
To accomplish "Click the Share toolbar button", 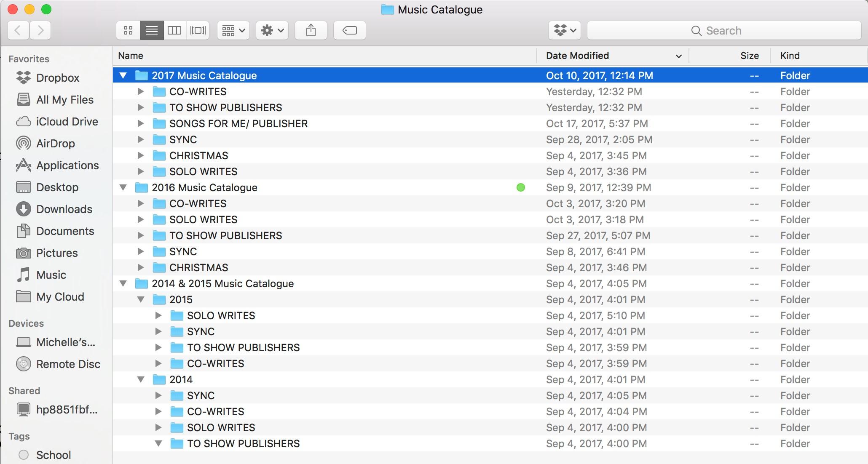I will 311,30.
